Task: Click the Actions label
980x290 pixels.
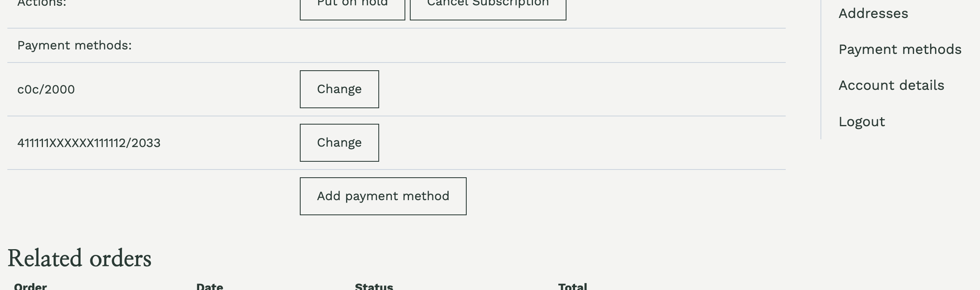Action: (x=40, y=2)
